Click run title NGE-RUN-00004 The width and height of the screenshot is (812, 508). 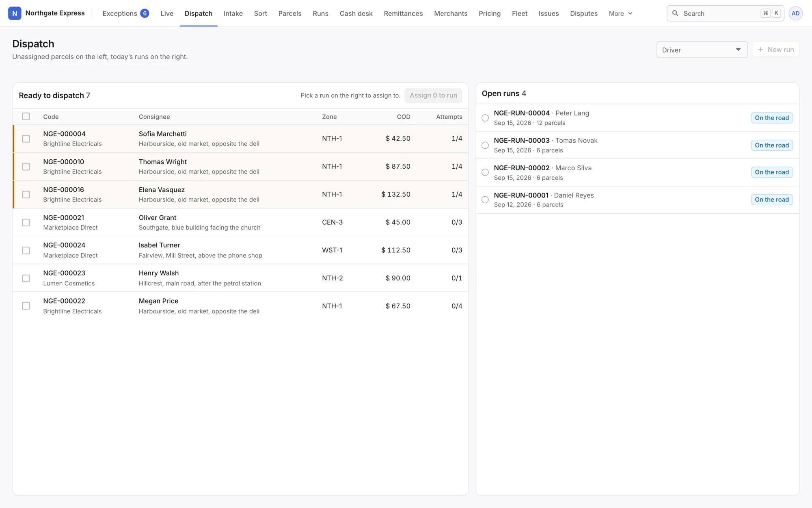click(522, 113)
